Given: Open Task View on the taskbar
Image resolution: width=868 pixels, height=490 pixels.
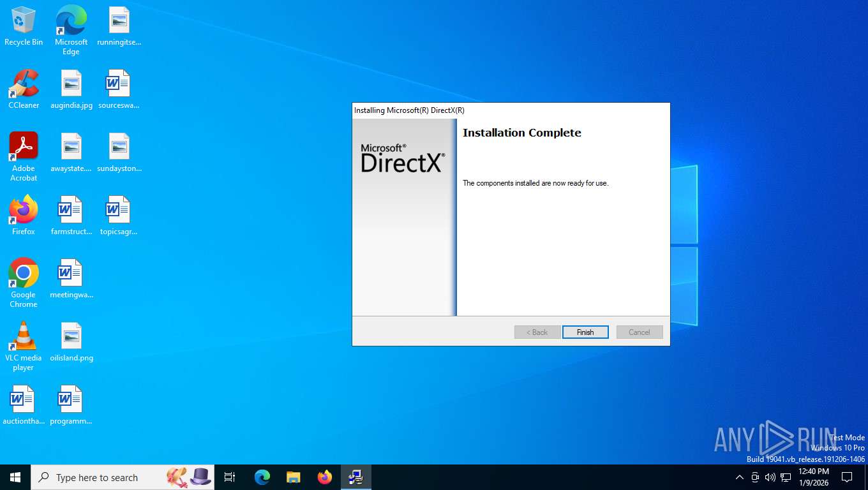Looking at the screenshot, I should 230,477.
